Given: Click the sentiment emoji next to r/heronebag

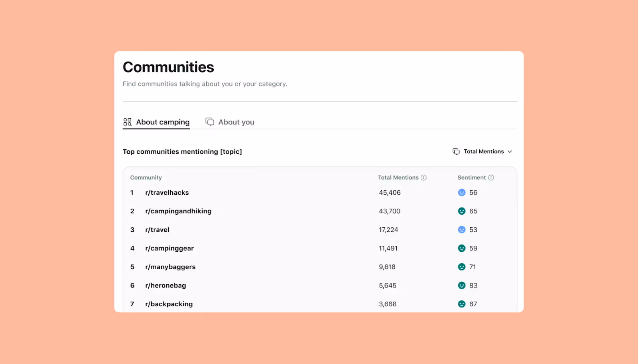Looking at the screenshot, I should [462, 285].
